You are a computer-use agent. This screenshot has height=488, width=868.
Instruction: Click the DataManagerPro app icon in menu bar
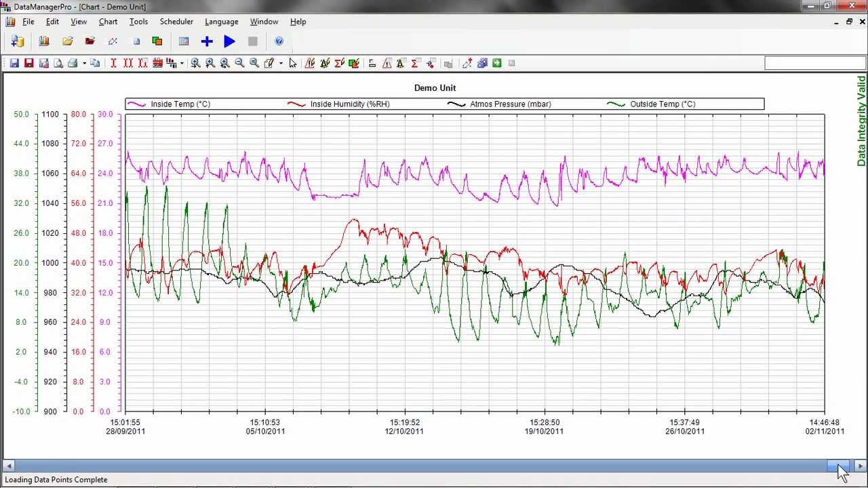tap(10, 22)
